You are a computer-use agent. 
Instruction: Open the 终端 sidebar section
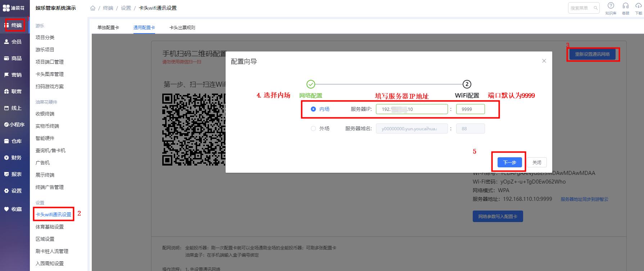(15, 25)
